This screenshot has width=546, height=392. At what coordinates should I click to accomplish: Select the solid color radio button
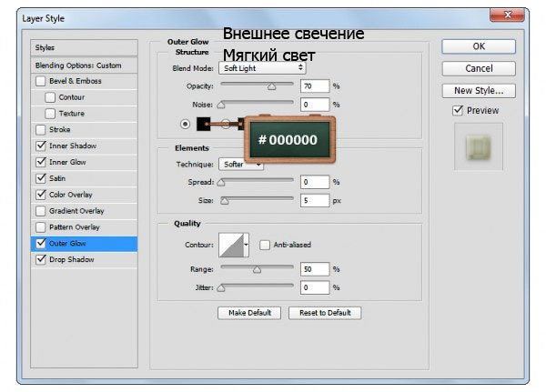[186, 124]
